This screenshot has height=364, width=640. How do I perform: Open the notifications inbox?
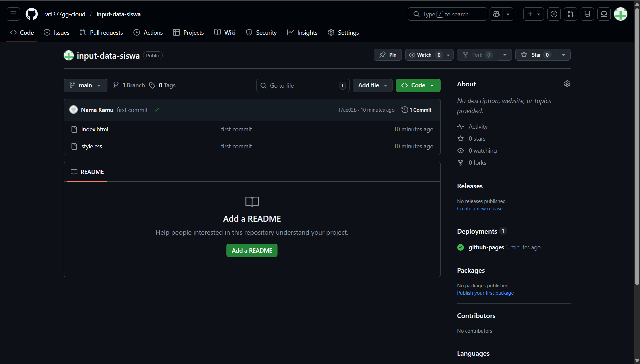(x=604, y=14)
